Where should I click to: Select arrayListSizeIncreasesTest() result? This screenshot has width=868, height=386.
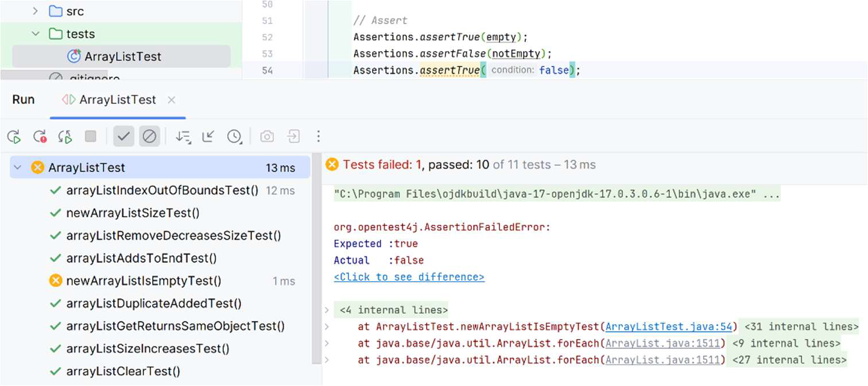[x=148, y=349]
